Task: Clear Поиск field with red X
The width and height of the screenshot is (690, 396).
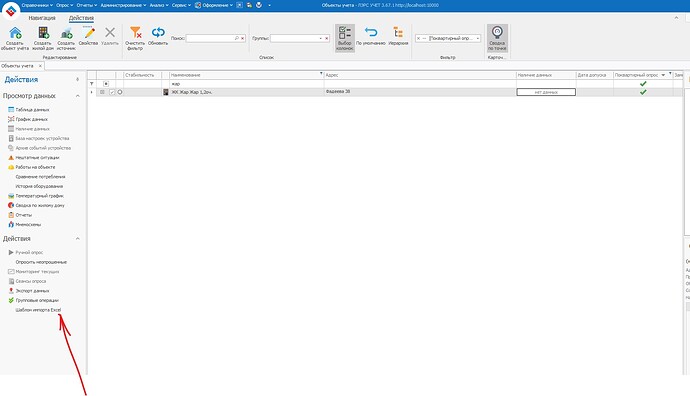Action: click(242, 39)
